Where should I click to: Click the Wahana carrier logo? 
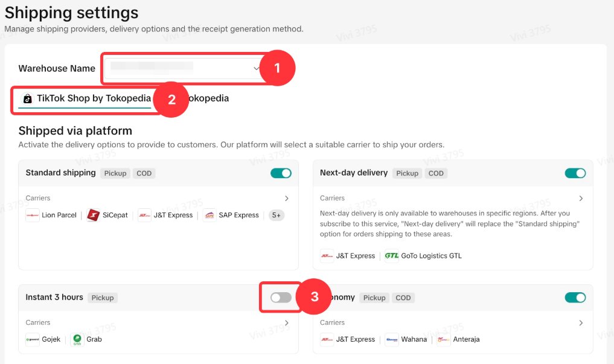392,339
